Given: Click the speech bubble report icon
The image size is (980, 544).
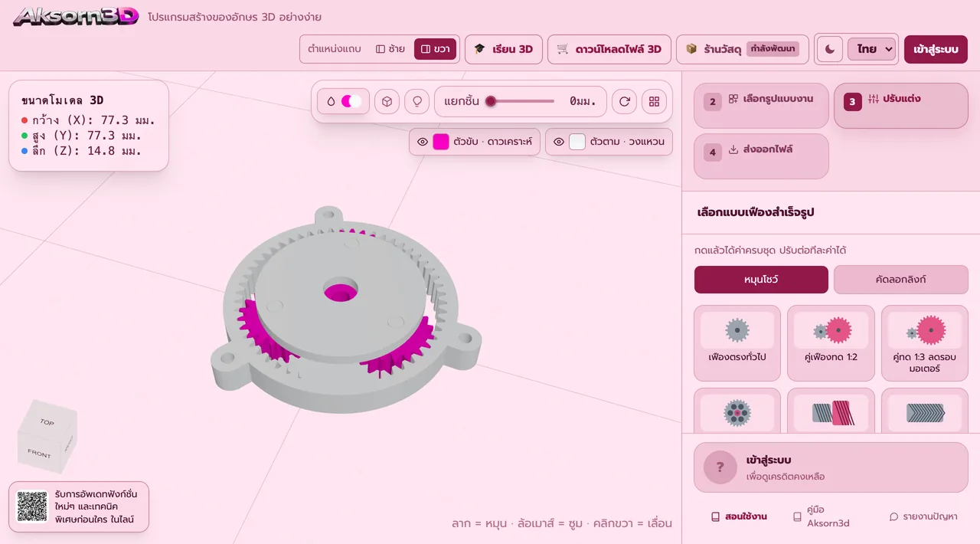Looking at the screenshot, I should pos(893,516).
